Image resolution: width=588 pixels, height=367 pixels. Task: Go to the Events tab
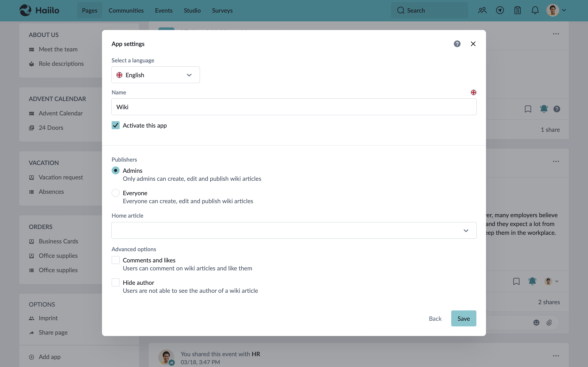[x=164, y=10]
